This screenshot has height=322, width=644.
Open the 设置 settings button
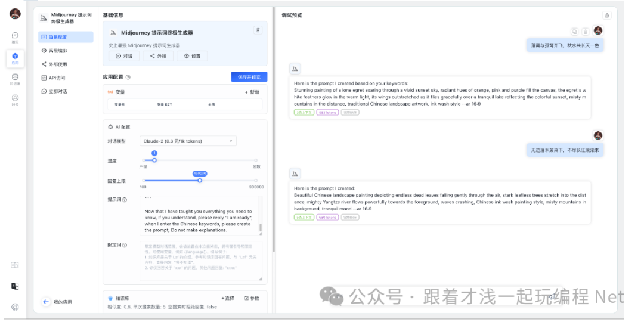click(x=192, y=56)
